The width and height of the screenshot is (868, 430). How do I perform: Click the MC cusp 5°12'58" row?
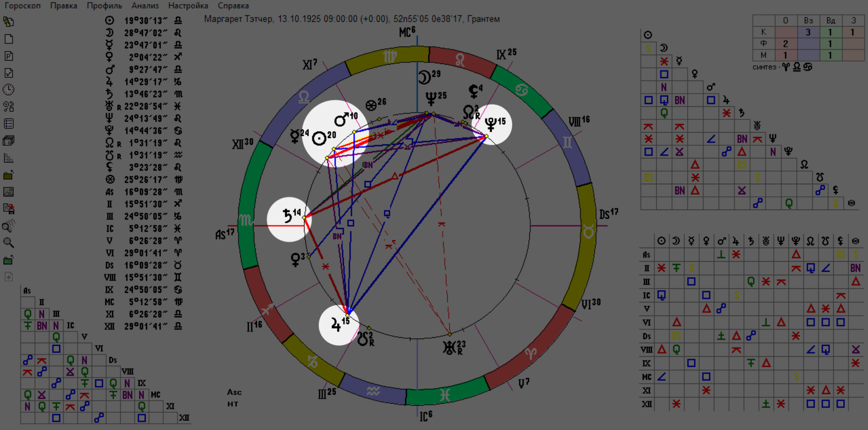pyautogui.click(x=143, y=301)
